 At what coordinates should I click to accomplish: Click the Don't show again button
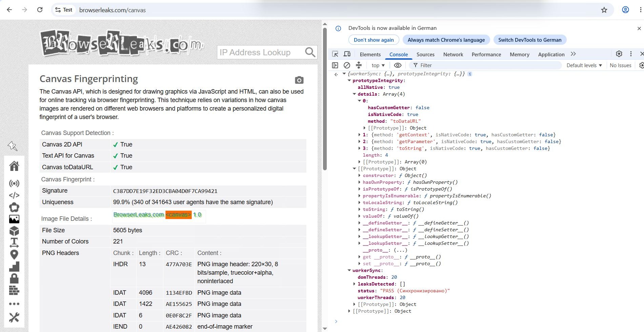pyautogui.click(x=374, y=40)
